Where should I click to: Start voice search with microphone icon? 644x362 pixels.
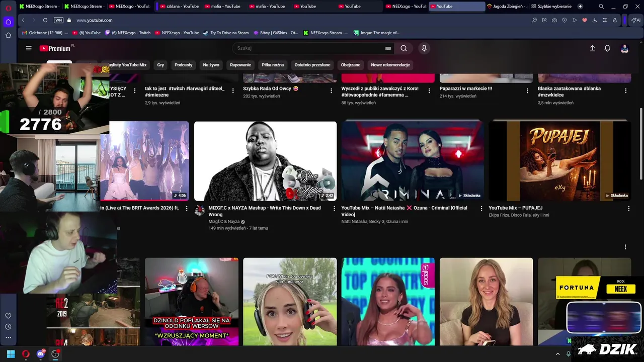424,48
